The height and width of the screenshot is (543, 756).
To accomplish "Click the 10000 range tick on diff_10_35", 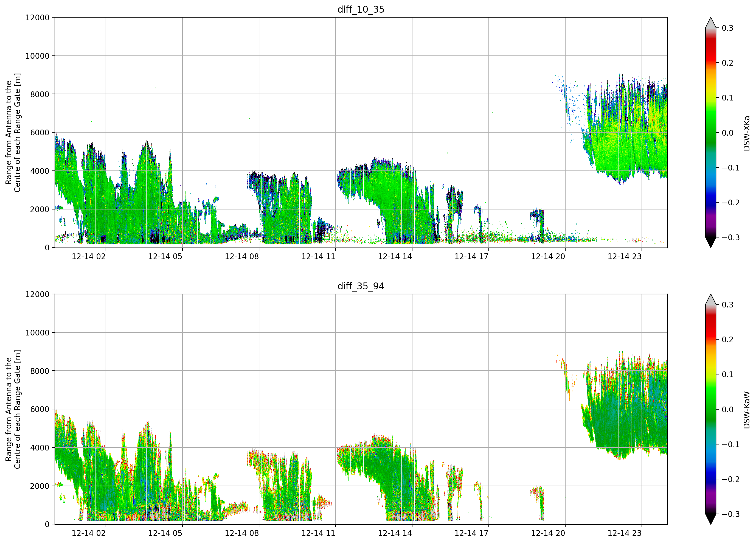I will coord(37,56).
